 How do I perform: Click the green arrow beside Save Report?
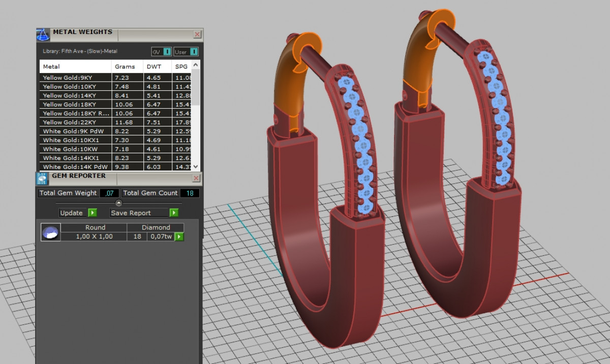174,213
